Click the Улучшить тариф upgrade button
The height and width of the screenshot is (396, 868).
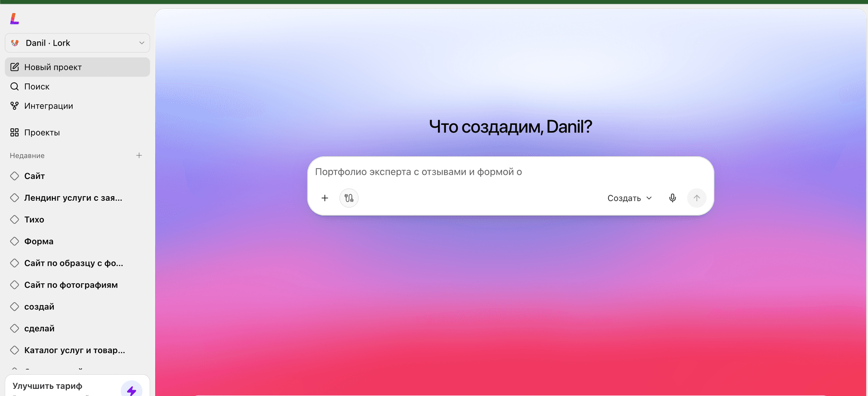[77, 386]
